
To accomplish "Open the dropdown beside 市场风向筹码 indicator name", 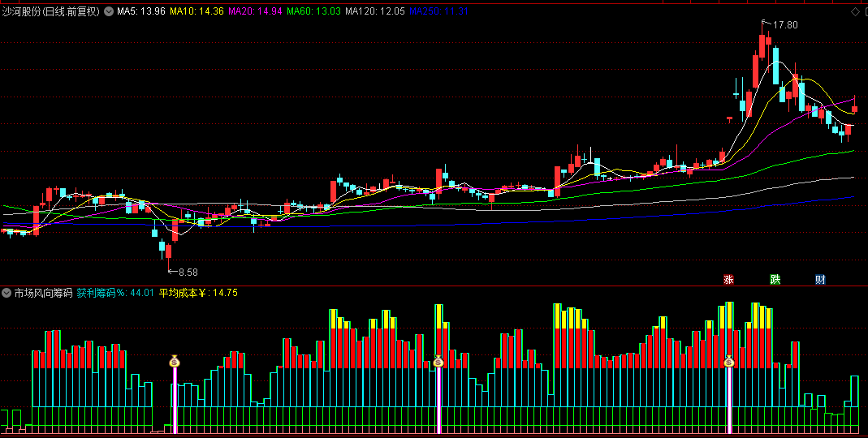I will coord(6,293).
